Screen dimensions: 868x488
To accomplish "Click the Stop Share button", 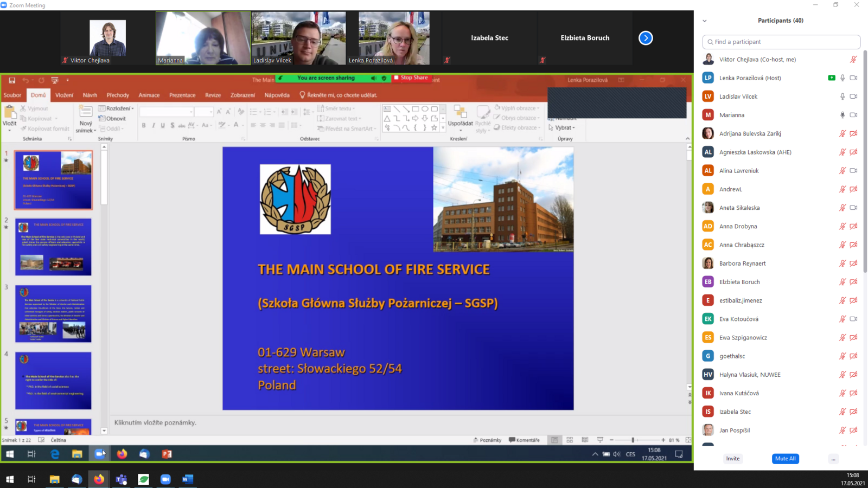I will (411, 78).
